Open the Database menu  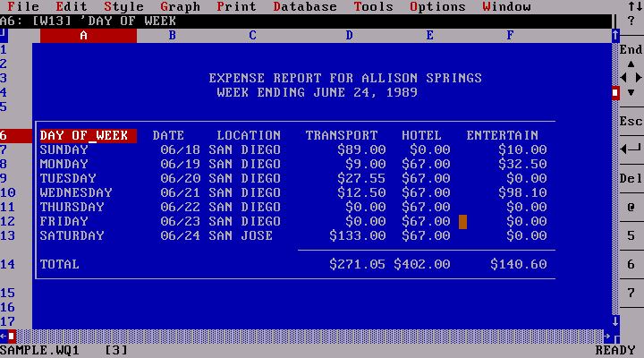click(305, 7)
